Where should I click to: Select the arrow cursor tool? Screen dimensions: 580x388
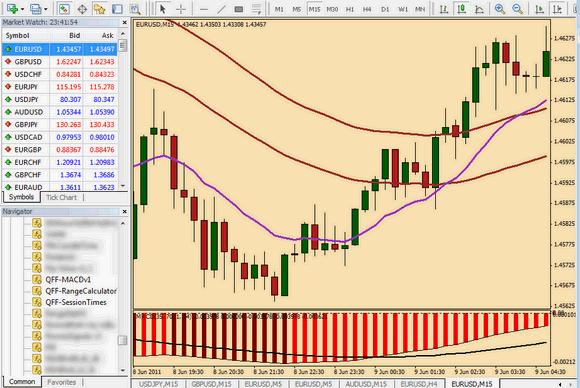(x=163, y=9)
